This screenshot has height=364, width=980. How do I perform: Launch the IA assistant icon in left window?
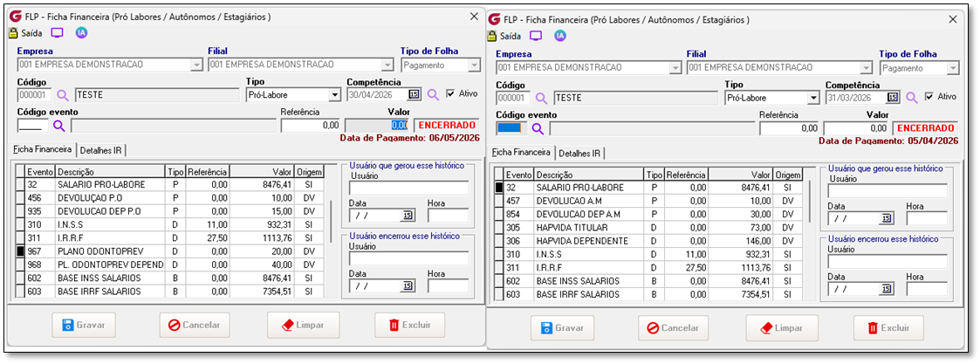pos(81,32)
